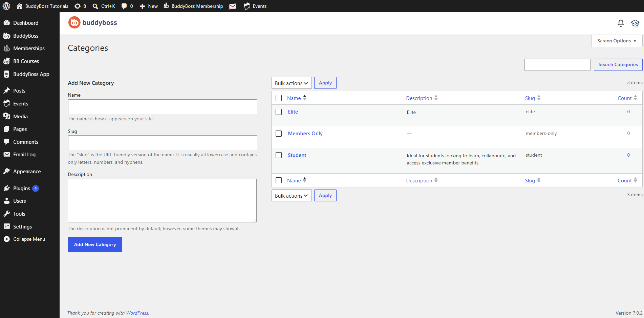The image size is (644, 318).
Task: Open the Student category link
Action: pyautogui.click(x=297, y=155)
